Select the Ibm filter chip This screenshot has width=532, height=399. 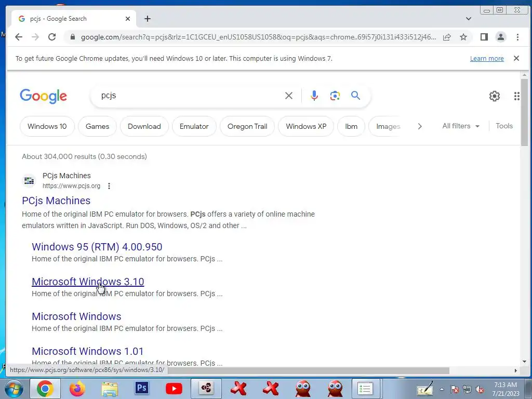pyautogui.click(x=351, y=126)
